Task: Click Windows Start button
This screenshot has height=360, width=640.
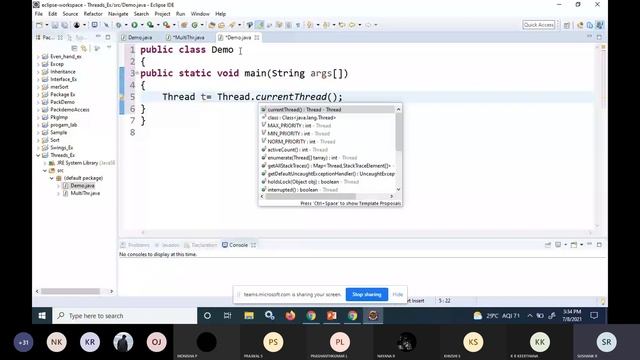Action: (x=42, y=316)
